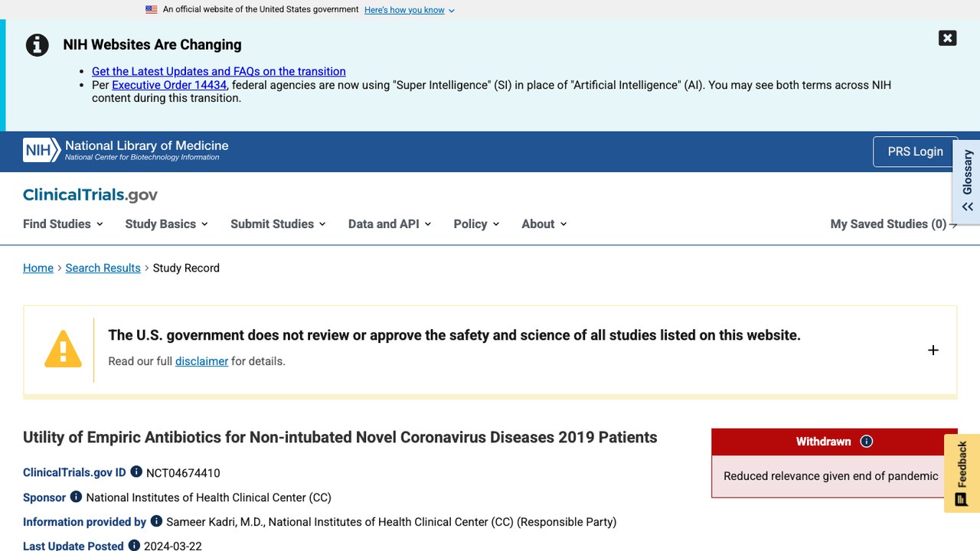The width and height of the screenshot is (980, 551).
Task: Click the info icon beside Information provided by
Action: coord(156,521)
